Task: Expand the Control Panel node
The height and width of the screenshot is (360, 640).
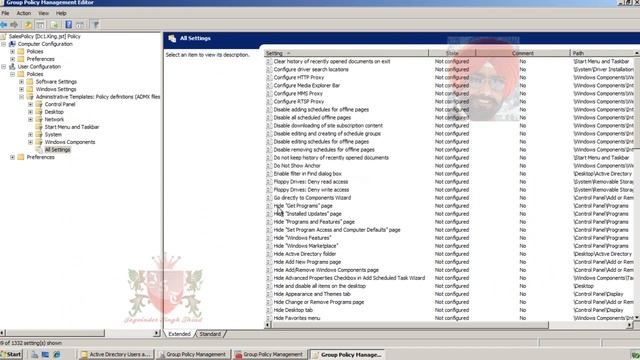Action: click(x=31, y=104)
